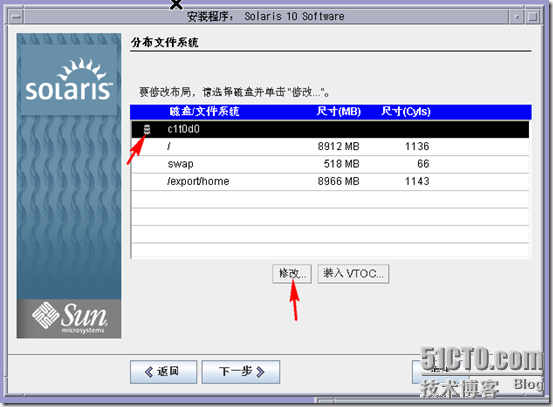Image resolution: width=553 pixels, height=407 pixels.
Task: Click the 66 cylinders value
Action: click(x=423, y=164)
